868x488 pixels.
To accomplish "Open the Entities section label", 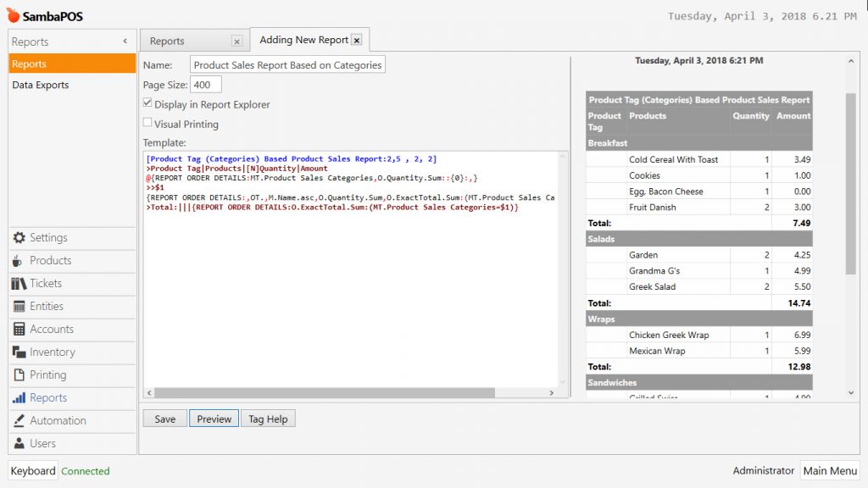I will tap(47, 306).
